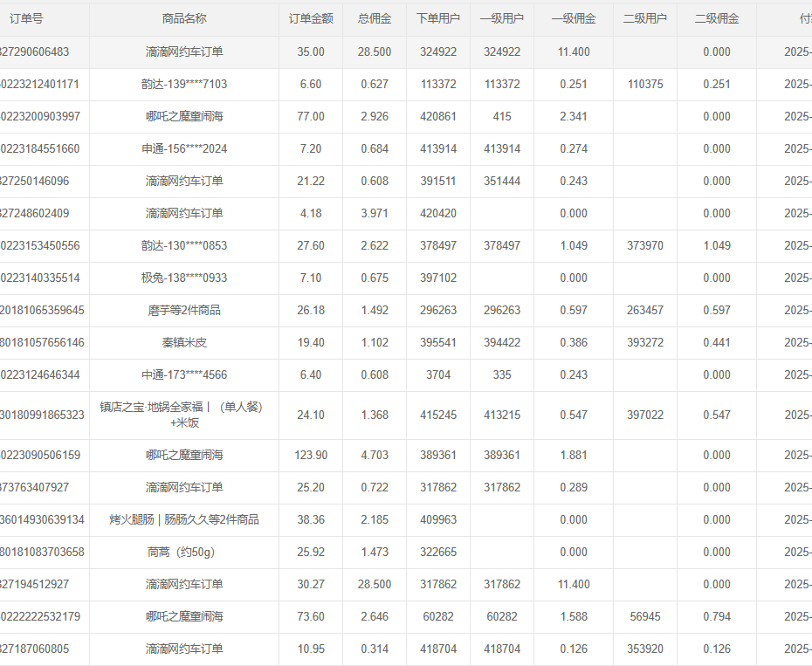Click order amount 73.60

(x=311, y=617)
